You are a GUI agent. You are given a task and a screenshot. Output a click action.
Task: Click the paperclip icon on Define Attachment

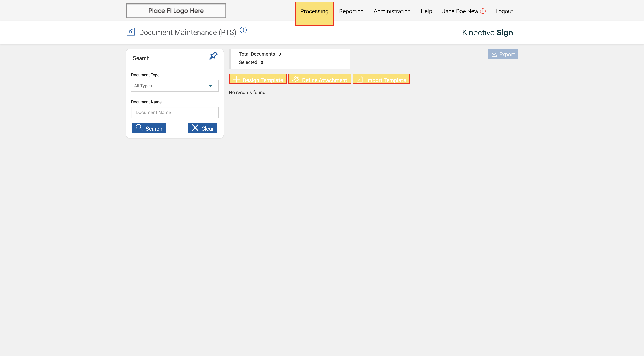point(296,80)
